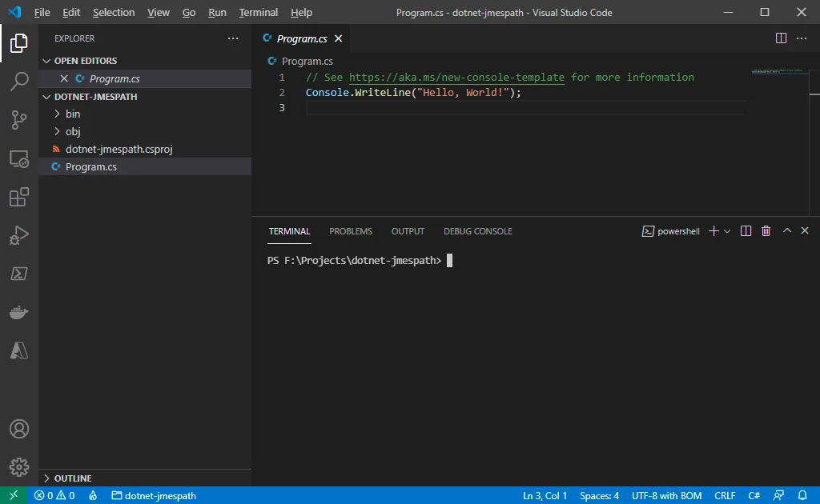This screenshot has width=820, height=504.
Task: Split the editor to the right
Action: coord(781,38)
